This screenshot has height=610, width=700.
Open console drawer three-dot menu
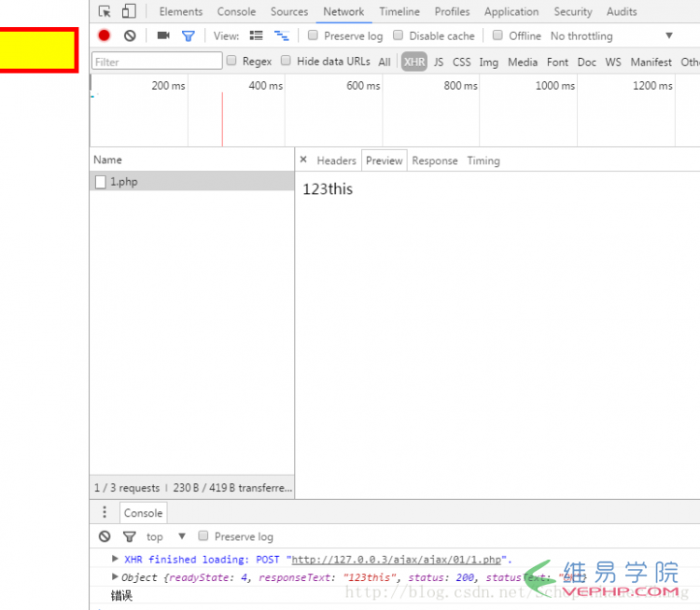click(105, 512)
